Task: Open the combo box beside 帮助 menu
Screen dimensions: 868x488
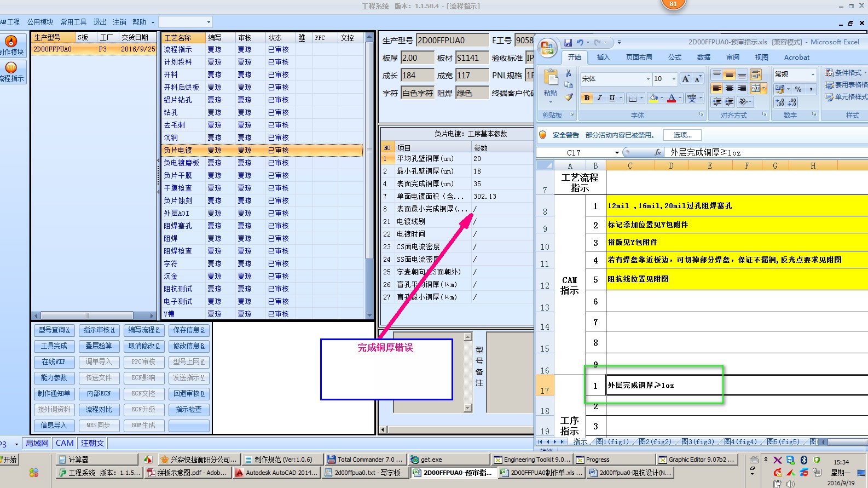Action: (x=185, y=22)
